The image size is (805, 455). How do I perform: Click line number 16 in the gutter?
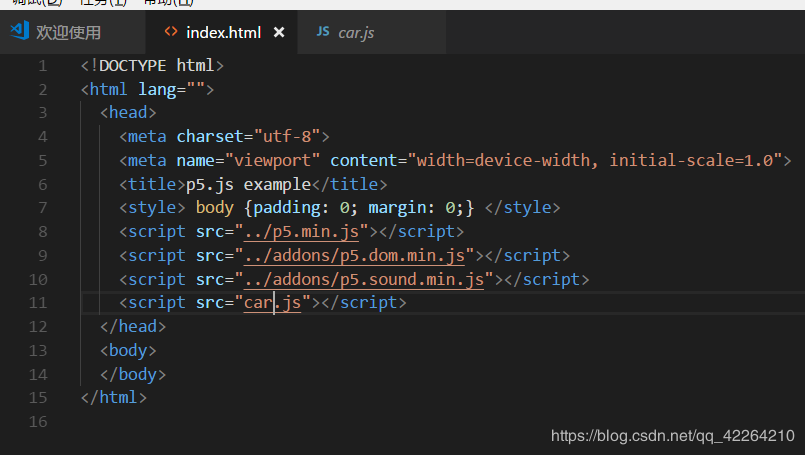[38, 422]
